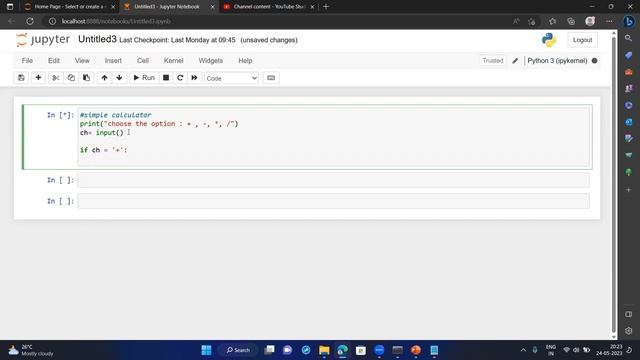Screen dimensions: 640x360
Task: Copy selected cells icon
Action: [71, 78]
